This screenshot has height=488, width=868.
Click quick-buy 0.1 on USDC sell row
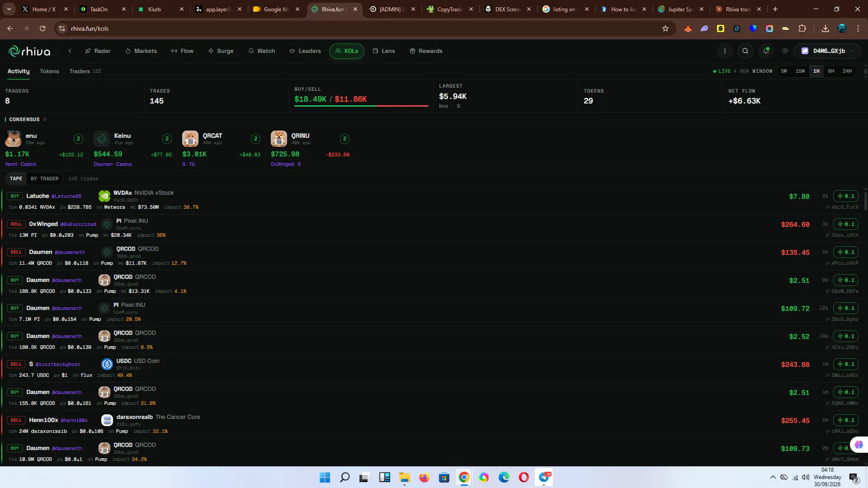[x=846, y=364]
